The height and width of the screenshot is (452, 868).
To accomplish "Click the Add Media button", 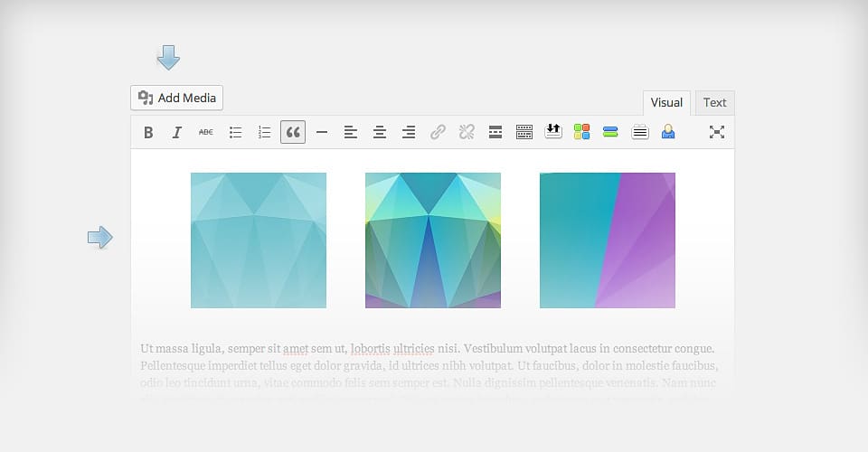I will point(177,99).
